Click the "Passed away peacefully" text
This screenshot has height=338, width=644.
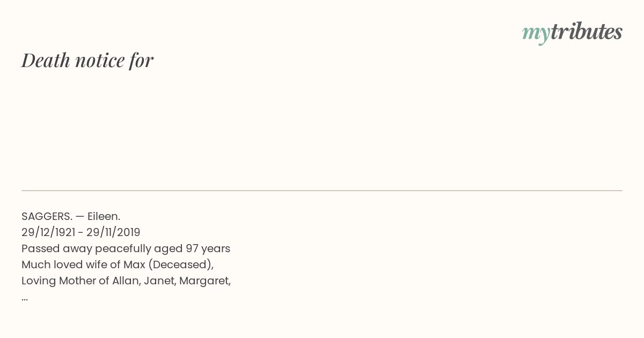point(86,249)
